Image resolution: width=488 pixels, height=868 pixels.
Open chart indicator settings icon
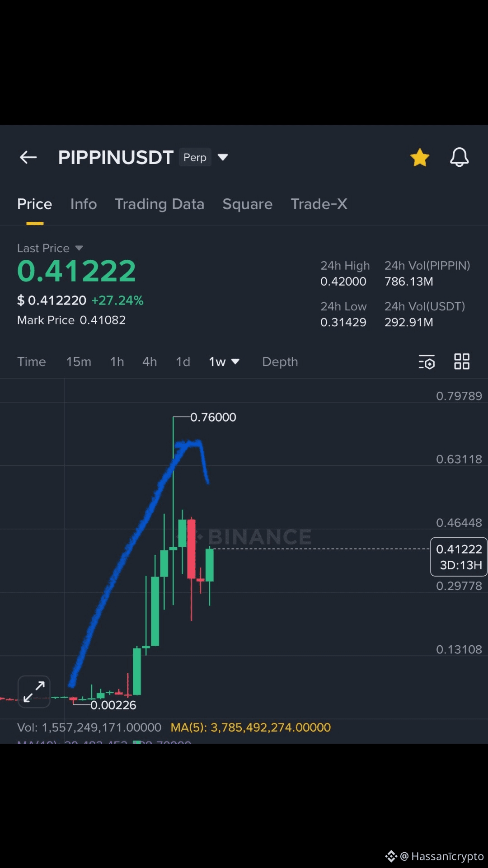pos(427,362)
